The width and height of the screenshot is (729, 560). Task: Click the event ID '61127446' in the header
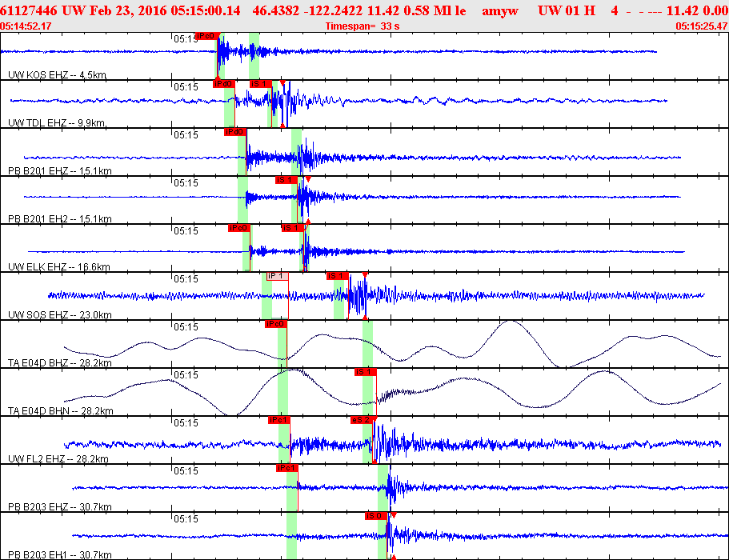[x=29, y=10]
